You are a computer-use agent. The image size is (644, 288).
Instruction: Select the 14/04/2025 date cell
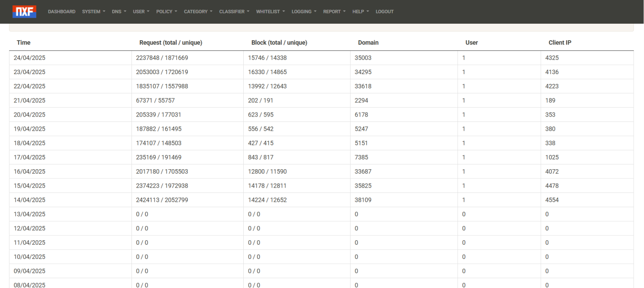[x=30, y=200]
